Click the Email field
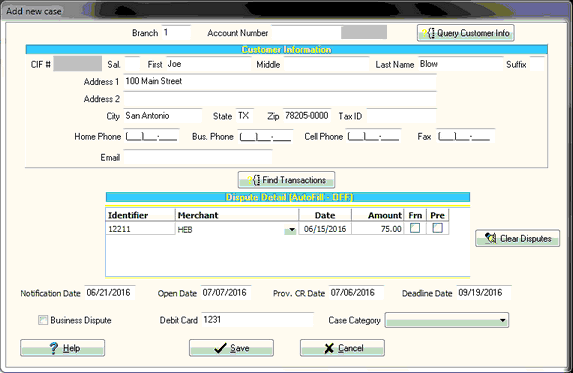The width and height of the screenshot is (573, 373). pyautogui.click(x=198, y=157)
